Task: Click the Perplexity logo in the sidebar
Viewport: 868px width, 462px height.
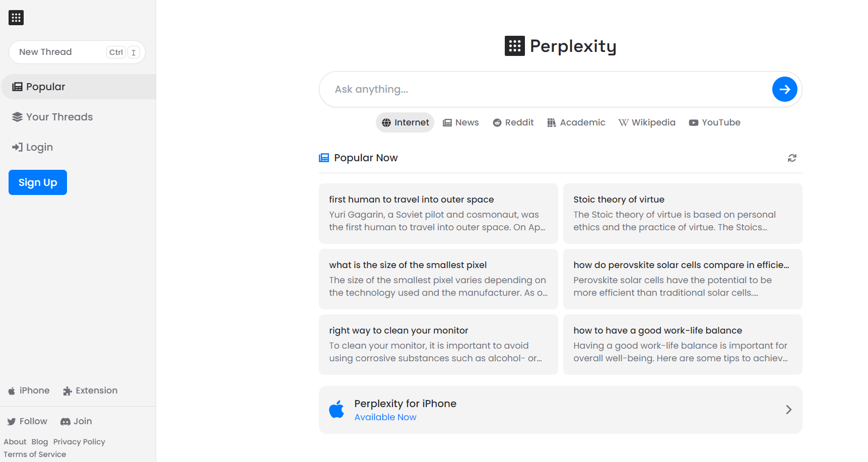Action: pos(16,17)
